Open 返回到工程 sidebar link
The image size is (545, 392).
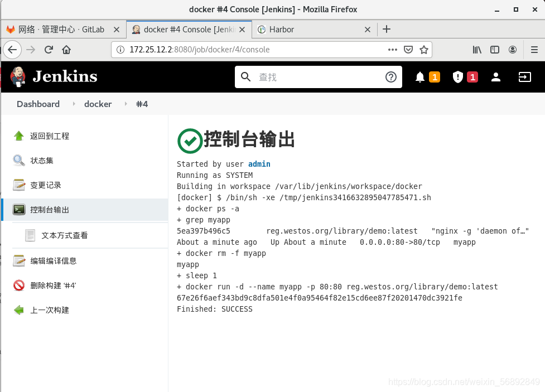[49, 136]
